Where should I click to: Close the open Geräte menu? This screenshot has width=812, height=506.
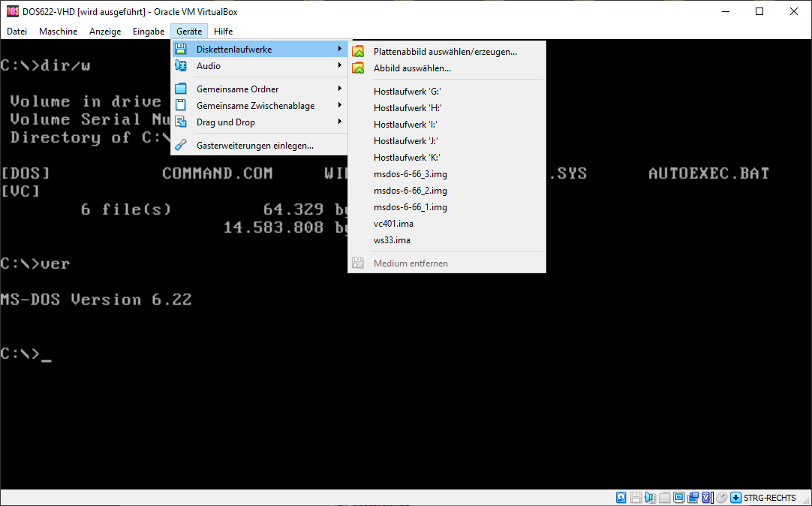click(x=189, y=32)
